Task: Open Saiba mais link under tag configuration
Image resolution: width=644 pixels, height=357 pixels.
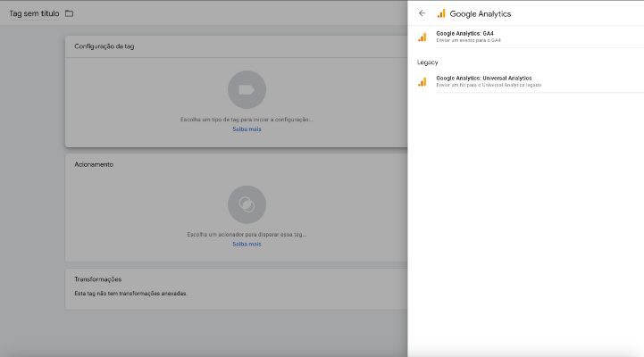Action: [247, 129]
